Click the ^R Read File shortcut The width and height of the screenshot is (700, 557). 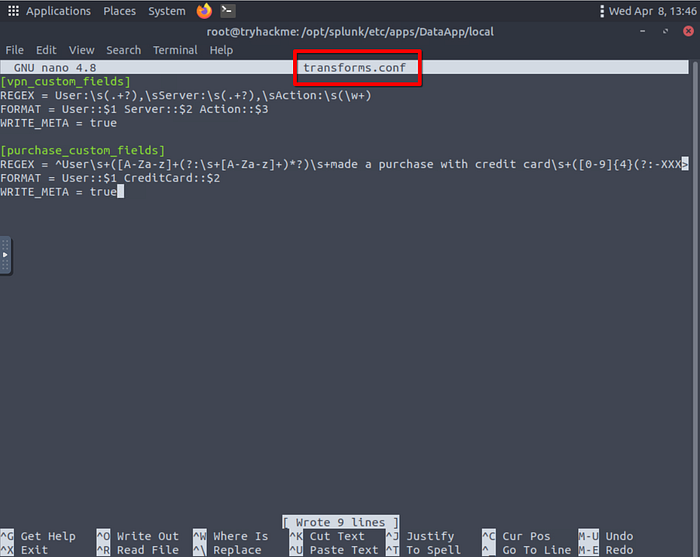138,550
